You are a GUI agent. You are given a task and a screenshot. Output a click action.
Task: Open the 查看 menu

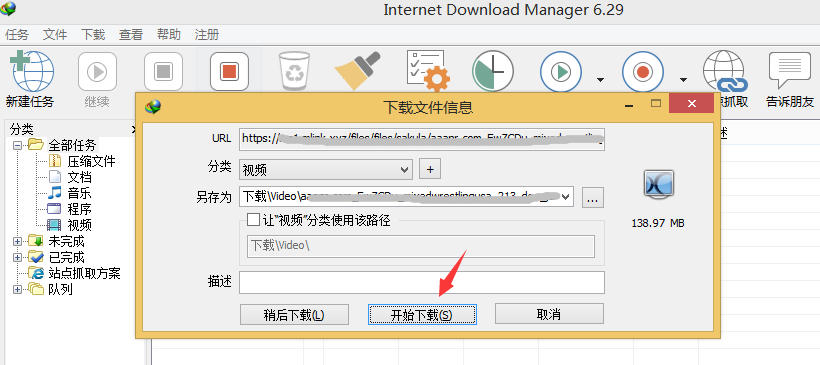(x=131, y=35)
